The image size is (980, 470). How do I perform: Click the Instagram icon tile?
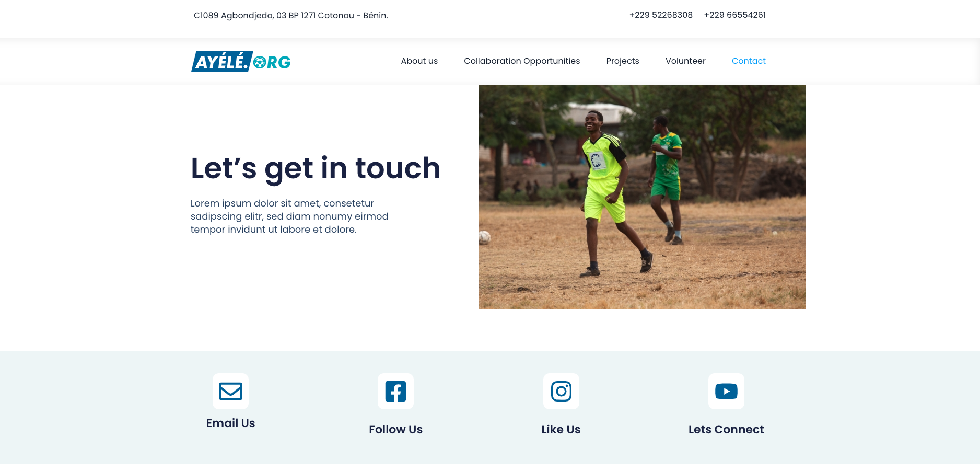pos(561,391)
